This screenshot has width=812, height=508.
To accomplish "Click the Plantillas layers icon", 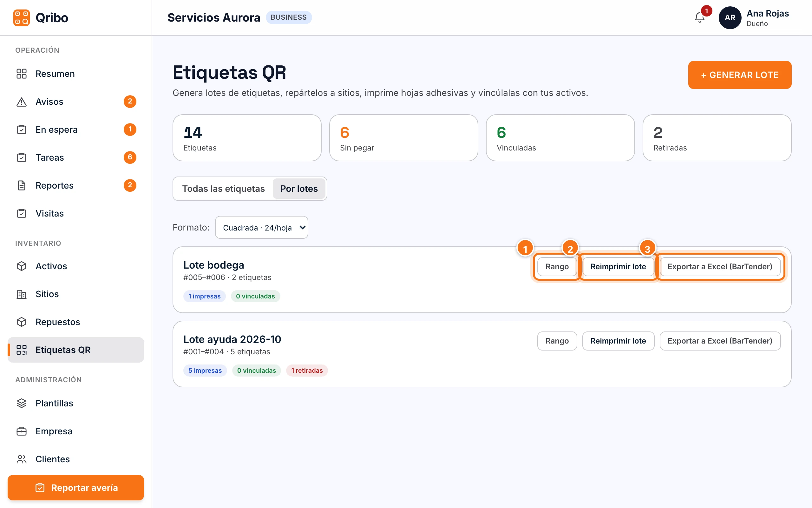I will pyautogui.click(x=22, y=403).
